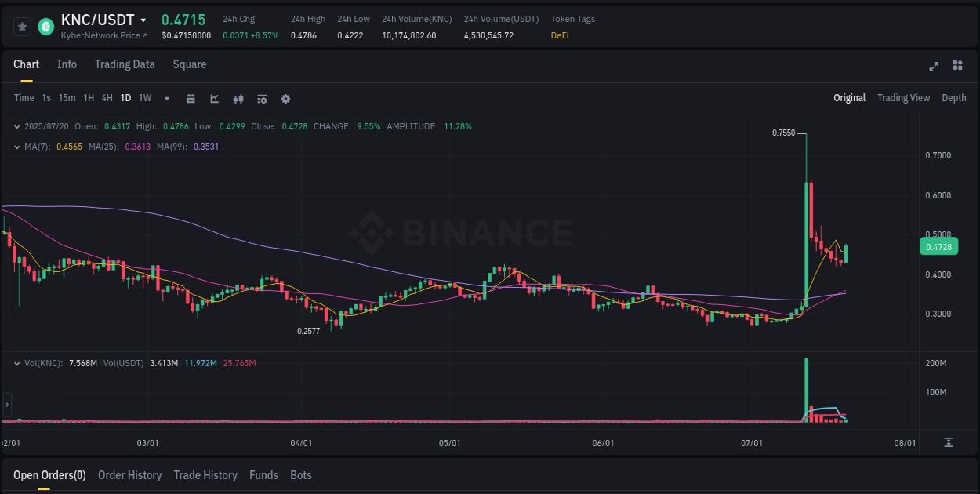Click the green 0.4728 price label
The height and width of the screenshot is (494, 980).
(x=938, y=246)
